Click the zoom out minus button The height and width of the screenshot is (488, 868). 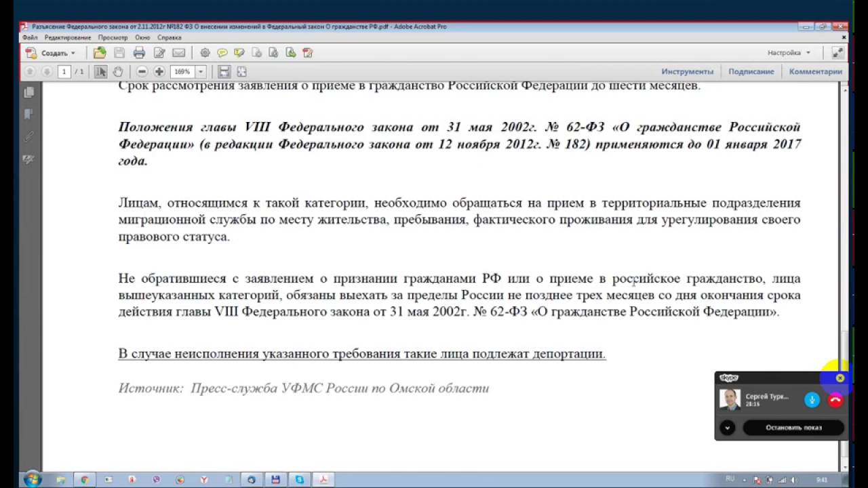click(x=142, y=71)
